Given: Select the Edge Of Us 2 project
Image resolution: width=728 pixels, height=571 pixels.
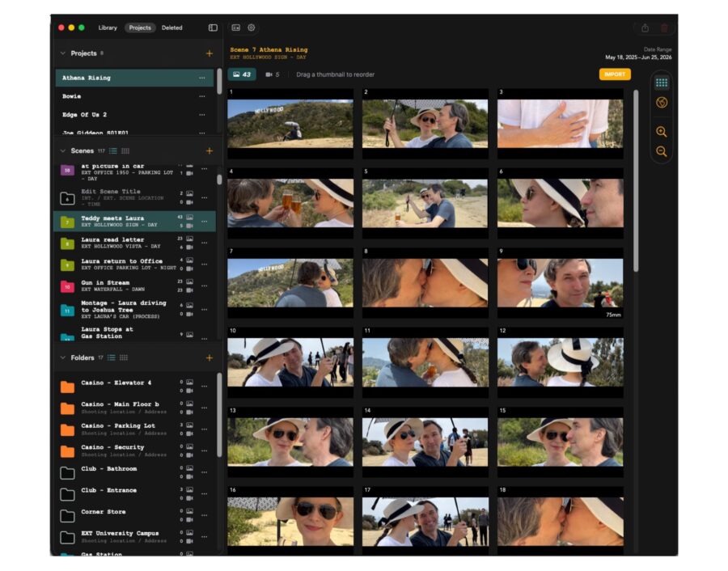Looking at the screenshot, I should [x=134, y=115].
